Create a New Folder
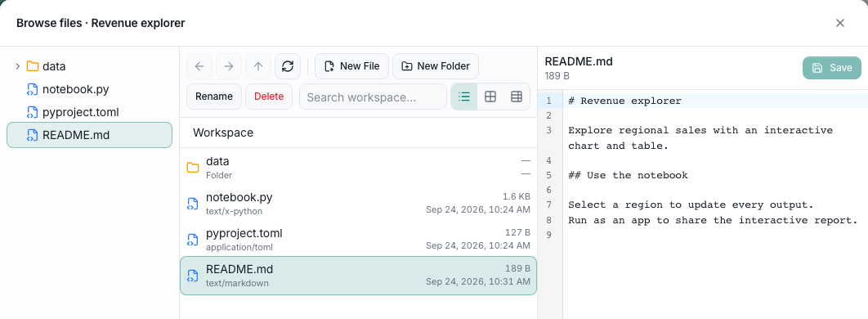868x319 pixels. [x=436, y=66]
